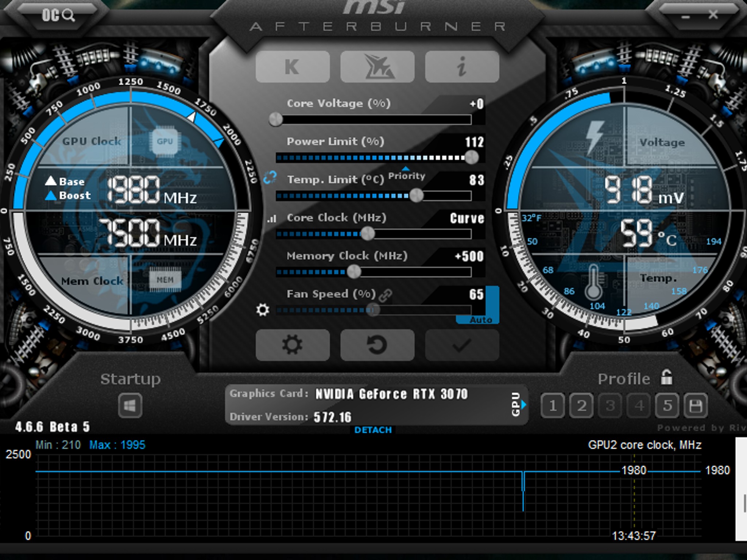Click the MSI jet logo button
The height and width of the screenshot is (560, 747).
[377, 67]
